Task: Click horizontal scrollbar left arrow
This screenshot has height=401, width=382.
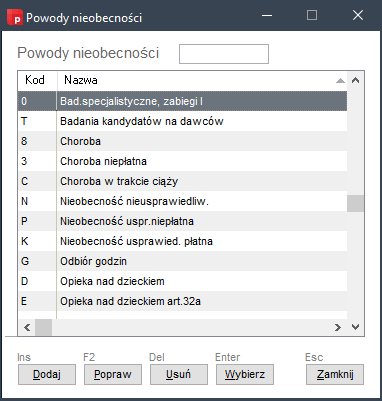Action: pyautogui.click(x=27, y=327)
